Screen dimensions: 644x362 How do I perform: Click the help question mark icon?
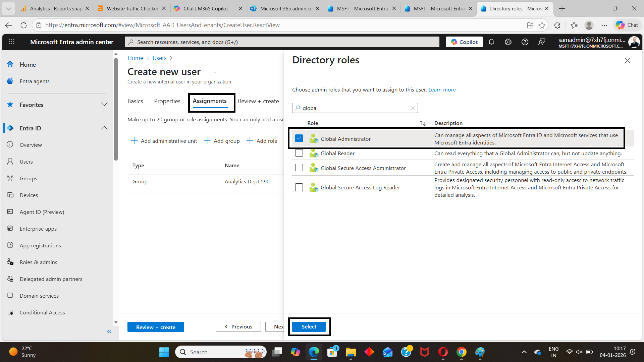525,42
